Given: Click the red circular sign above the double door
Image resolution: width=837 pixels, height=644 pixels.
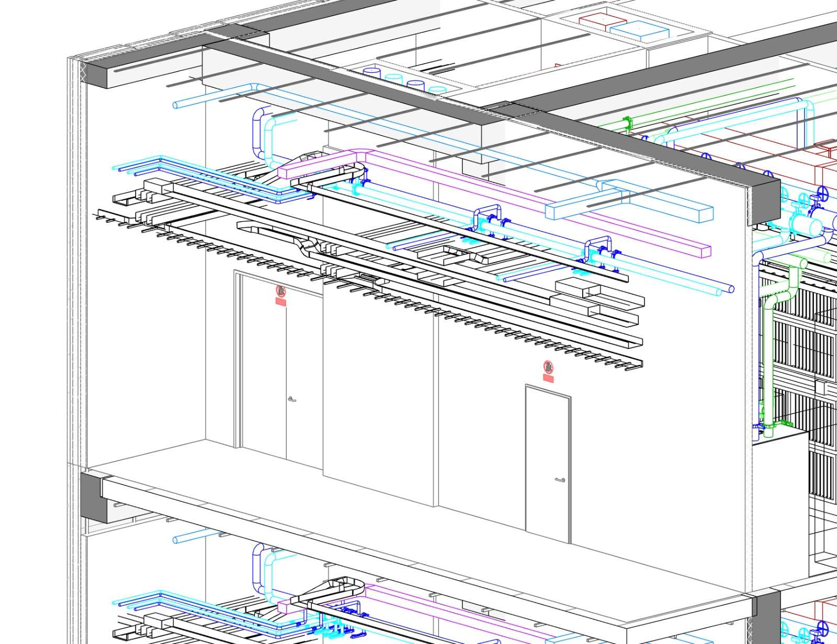Looking at the screenshot, I should point(281,290).
